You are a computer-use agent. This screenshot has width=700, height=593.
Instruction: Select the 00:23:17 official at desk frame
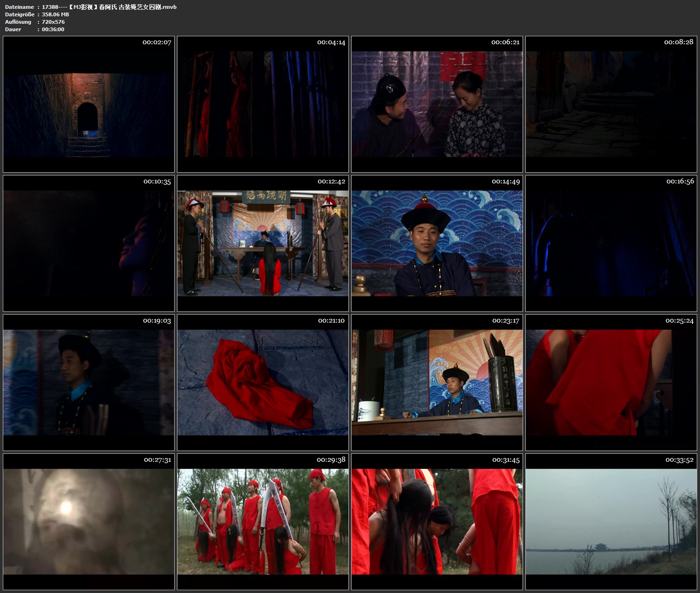pyautogui.click(x=437, y=383)
